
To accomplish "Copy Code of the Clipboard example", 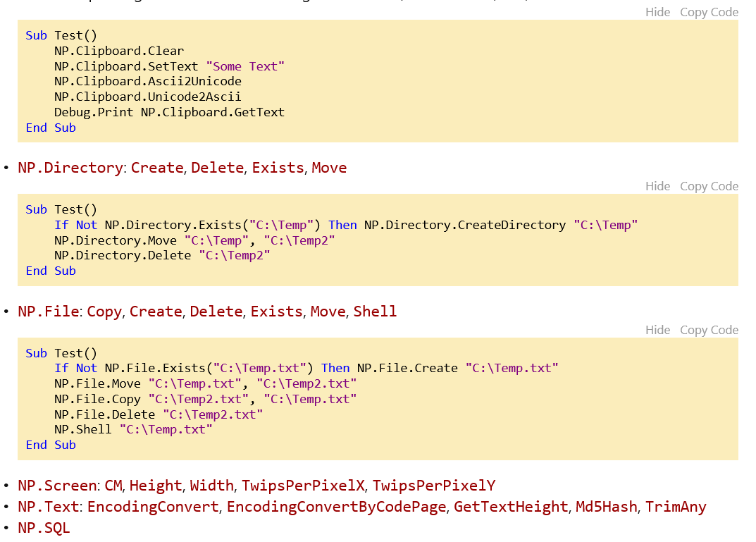I will (x=709, y=12).
